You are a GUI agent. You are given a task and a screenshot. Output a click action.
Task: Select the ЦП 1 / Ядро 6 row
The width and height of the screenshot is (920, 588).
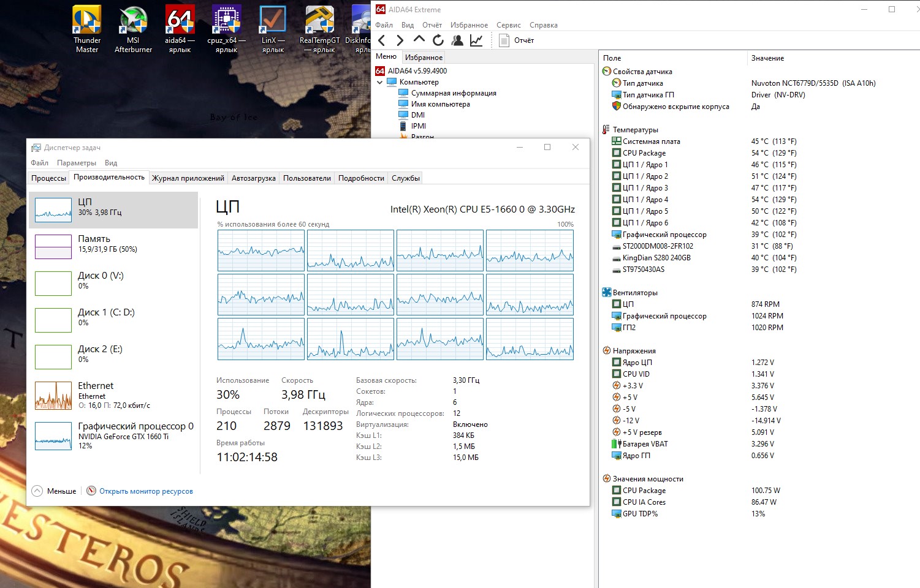click(759, 223)
